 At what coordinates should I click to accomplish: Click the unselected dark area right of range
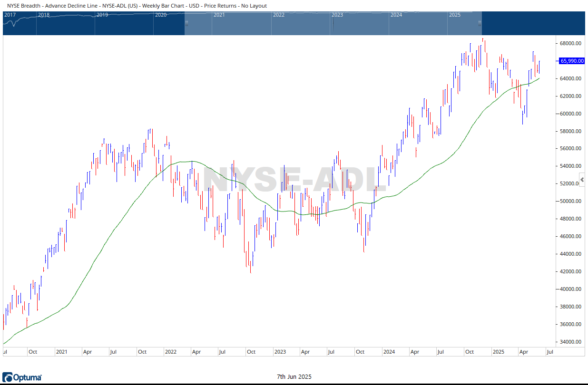click(533, 22)
